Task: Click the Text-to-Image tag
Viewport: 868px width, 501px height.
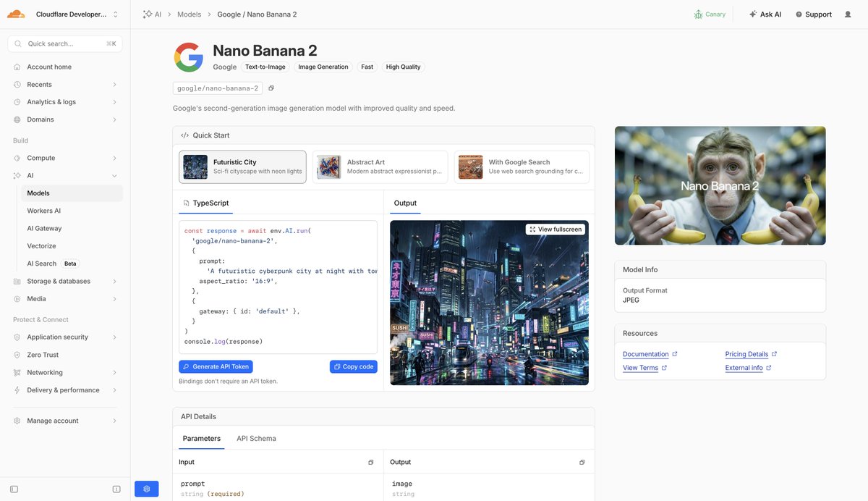Action: pos(265,67)
